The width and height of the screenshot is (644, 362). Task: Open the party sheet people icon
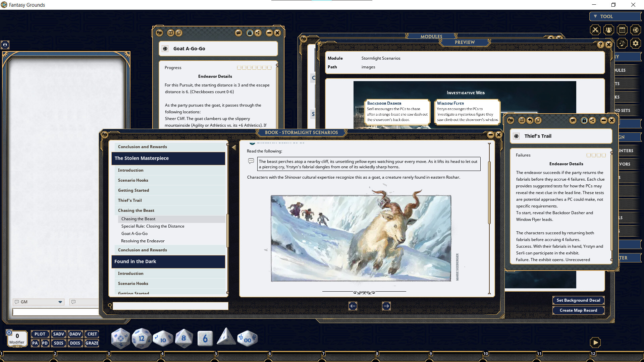pyautogui.click(x=609, y=30)
